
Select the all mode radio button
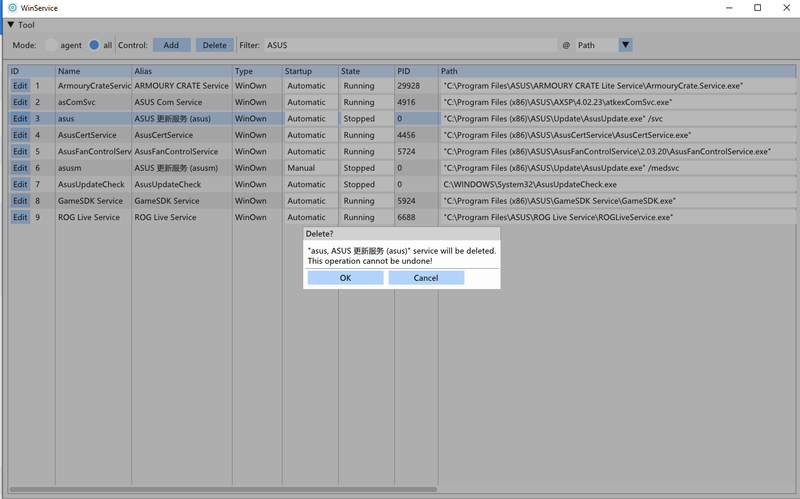click(x=94, y=45)
